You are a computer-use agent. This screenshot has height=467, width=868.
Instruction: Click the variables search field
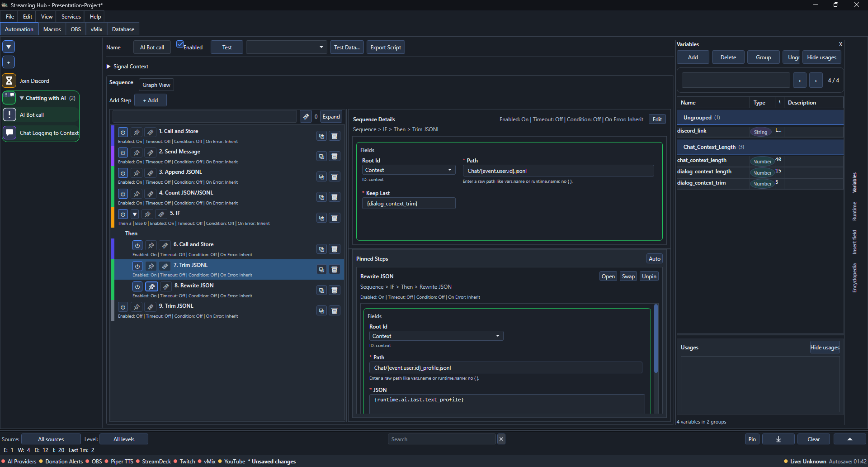pyautogui.click(x=736, y=81)
